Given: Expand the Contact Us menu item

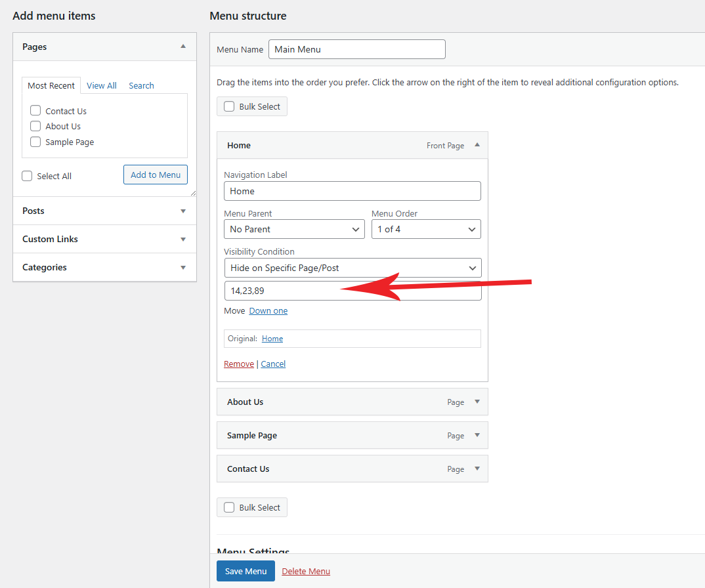Looking at the screenshot, I should tap(477, 469).
